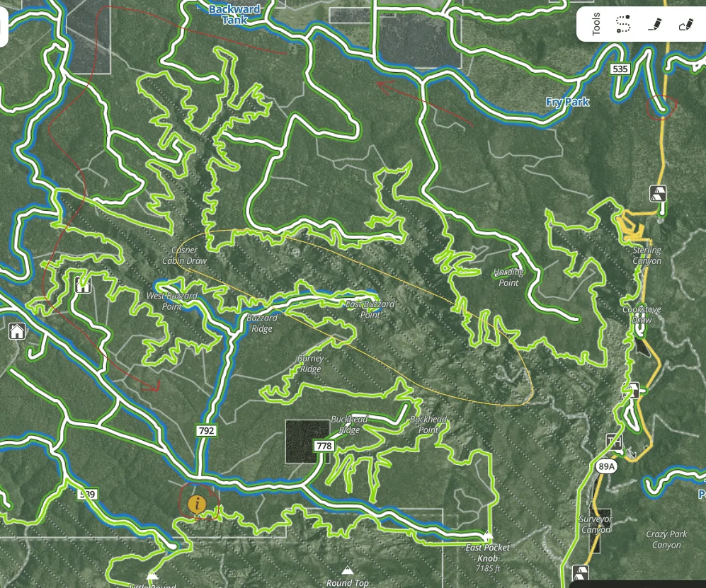Select the East Pocket Knob summit marker
This screenshot has width=706, height=588.
point(488,536)
